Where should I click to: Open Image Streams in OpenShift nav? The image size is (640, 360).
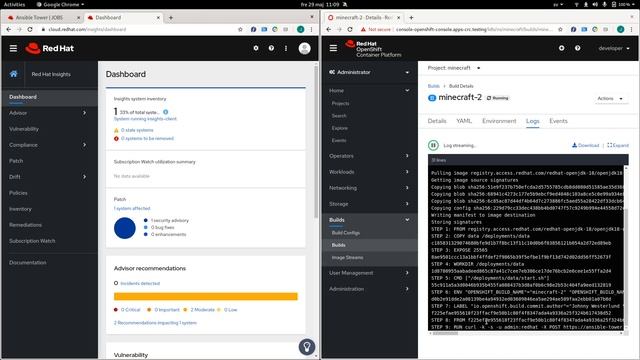pyautogui.click(x=347, y=258)
